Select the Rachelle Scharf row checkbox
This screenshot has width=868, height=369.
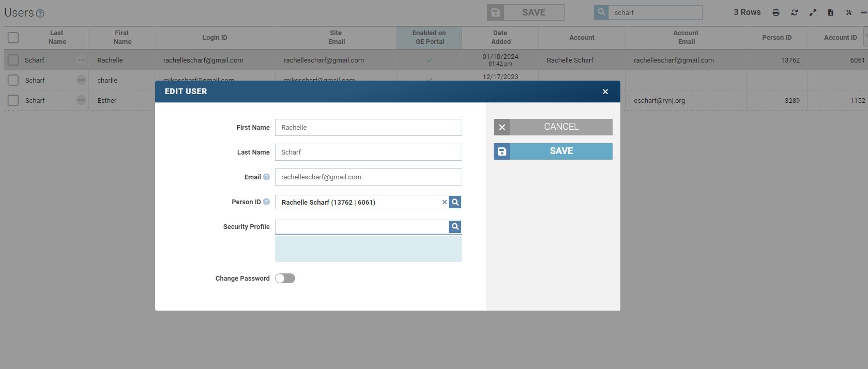(x=13, y=60)
